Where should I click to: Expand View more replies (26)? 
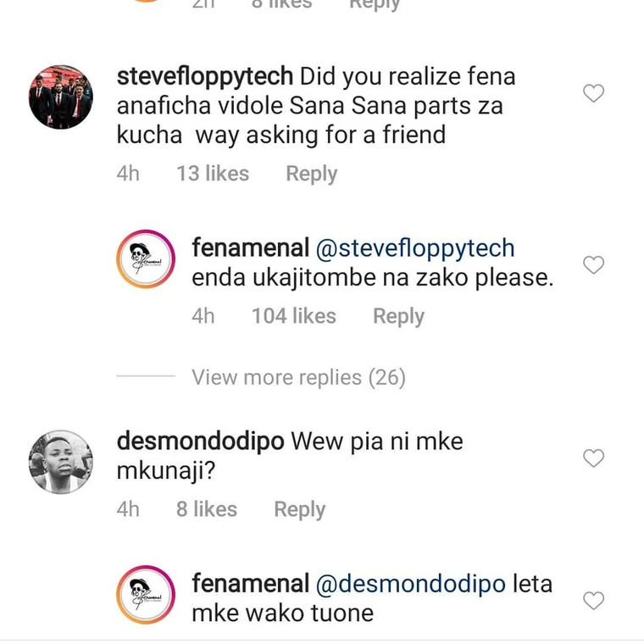point(298,377)
